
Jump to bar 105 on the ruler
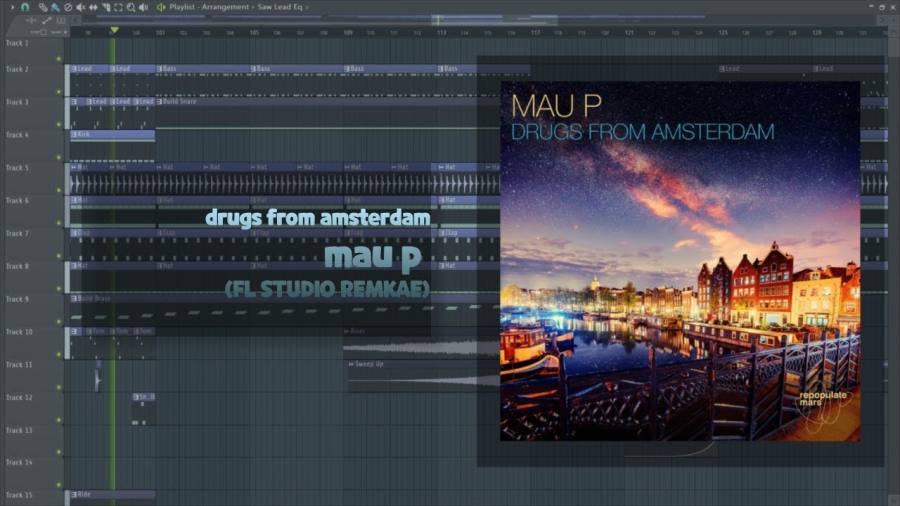254,33
